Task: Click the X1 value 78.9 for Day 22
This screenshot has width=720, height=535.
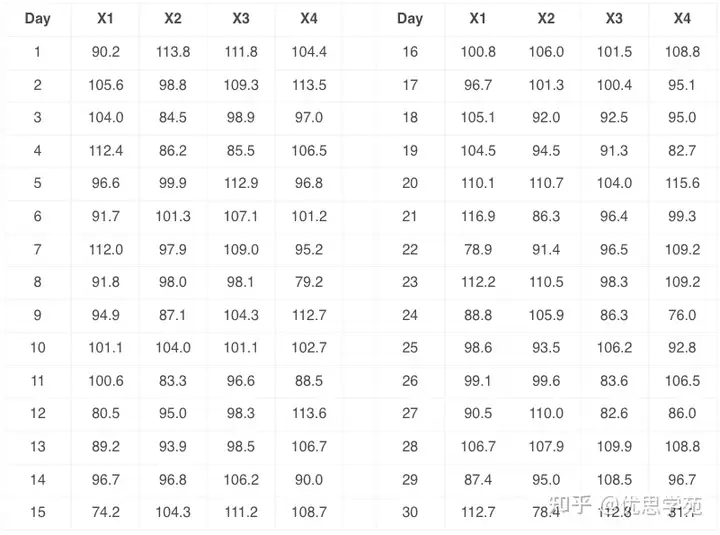Action: coord(478,249)
